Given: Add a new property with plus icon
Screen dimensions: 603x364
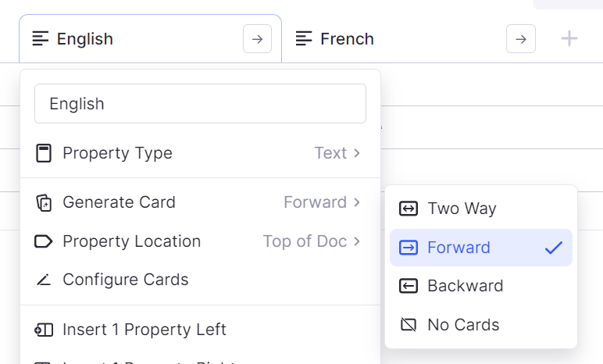Looking at the screenshot, I should 569,38.
